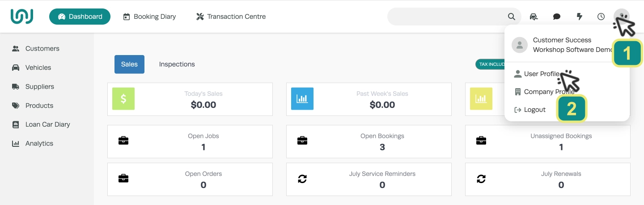
Task: Select the Sales dashboard tab
Action: [129, 64]
